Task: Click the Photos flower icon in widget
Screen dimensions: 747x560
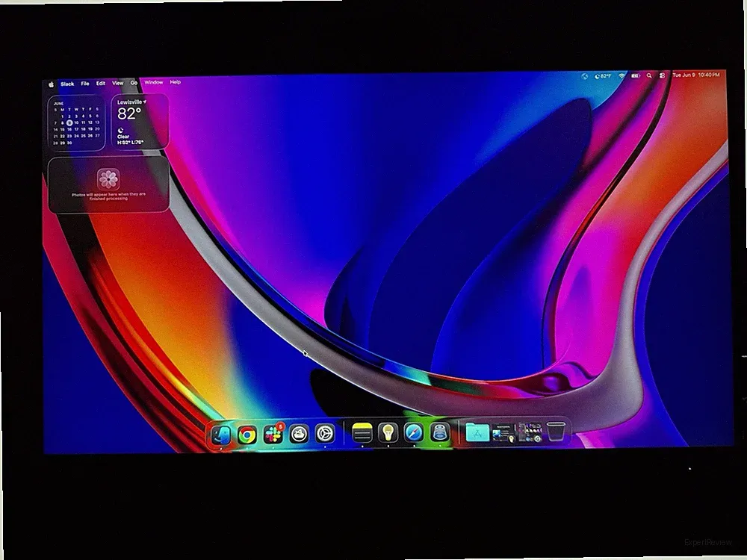Action: [108, 178]
